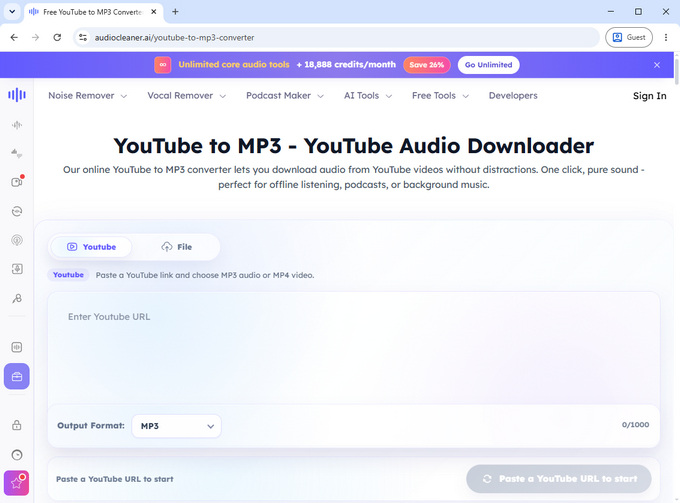Open the video tool icon with red dot

click(17, 182)
